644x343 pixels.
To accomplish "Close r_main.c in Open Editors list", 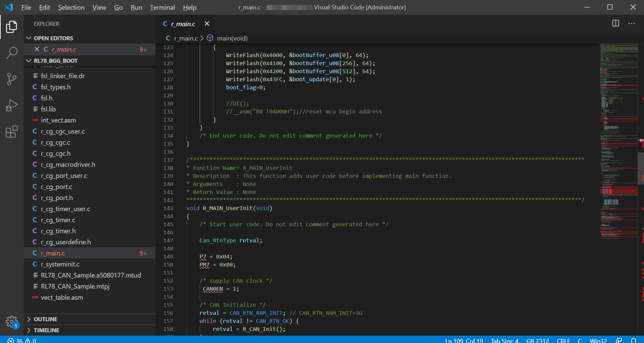I will pyautogui.click(x=37, y=49).
